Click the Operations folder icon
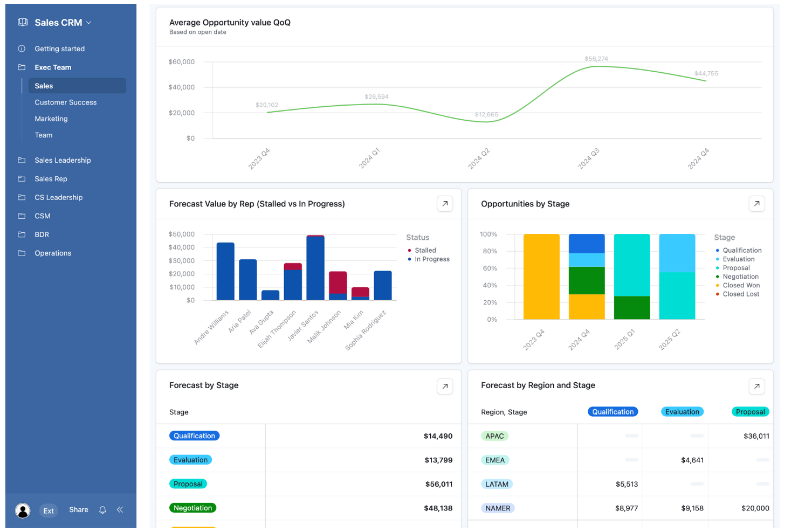The image size is (798, 532). pyautogui.click(x=22, y=253)
